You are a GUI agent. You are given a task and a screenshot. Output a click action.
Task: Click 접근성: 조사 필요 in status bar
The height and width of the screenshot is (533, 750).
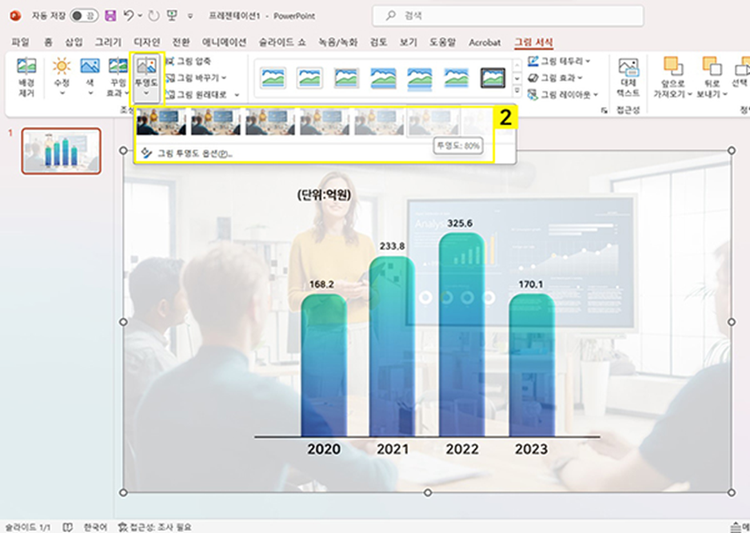click(155, 527)
